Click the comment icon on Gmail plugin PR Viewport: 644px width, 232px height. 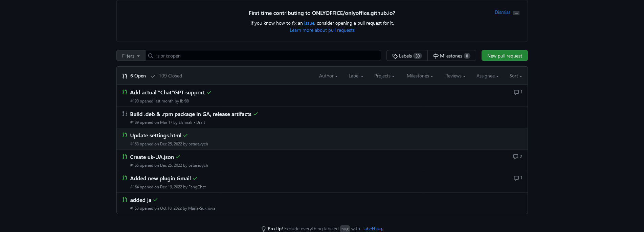point(516,178)
